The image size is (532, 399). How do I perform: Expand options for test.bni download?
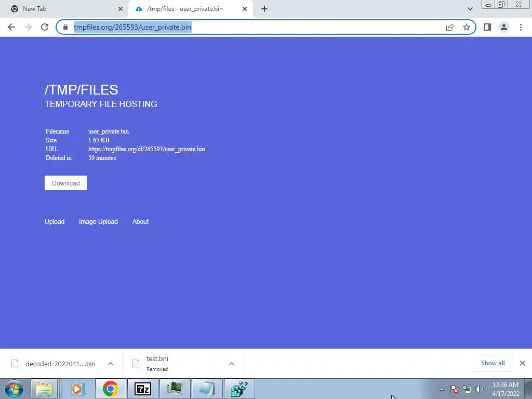click(x=232, y=363)
